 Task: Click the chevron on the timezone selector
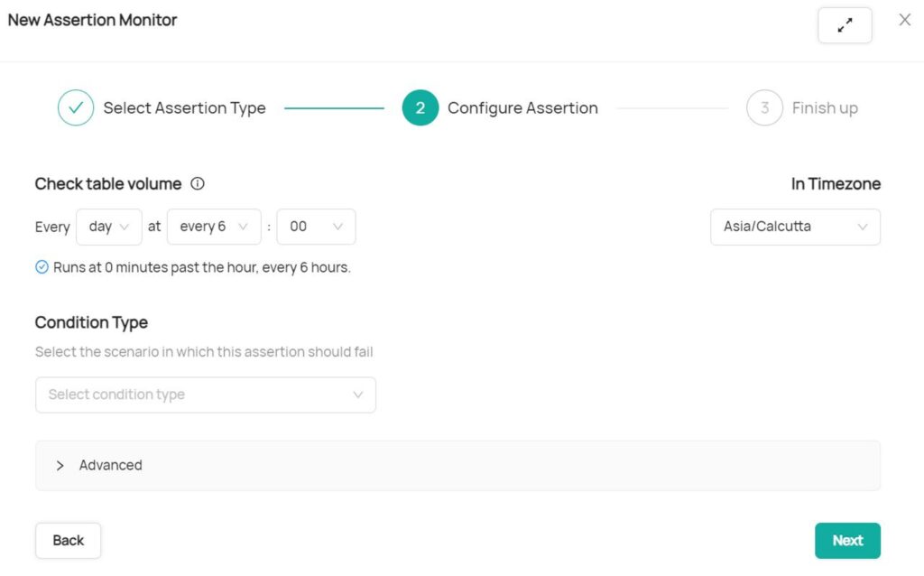(x=864, y=227)
